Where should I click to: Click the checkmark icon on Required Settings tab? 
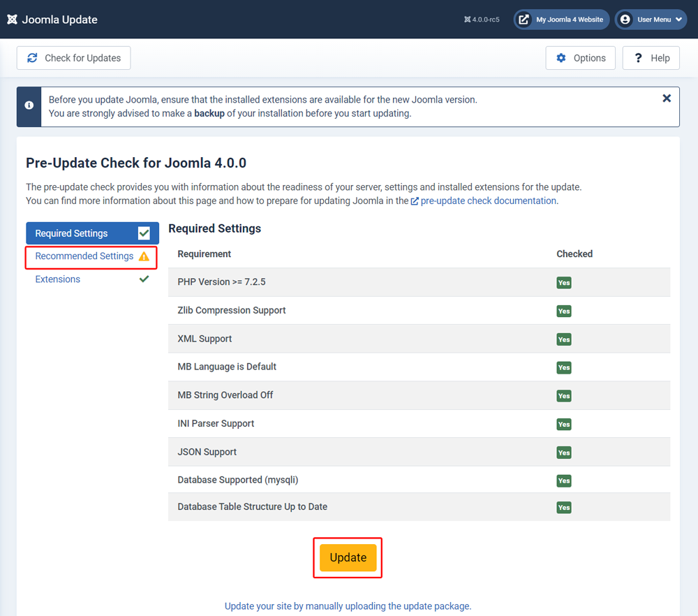[x=144, y=233]
